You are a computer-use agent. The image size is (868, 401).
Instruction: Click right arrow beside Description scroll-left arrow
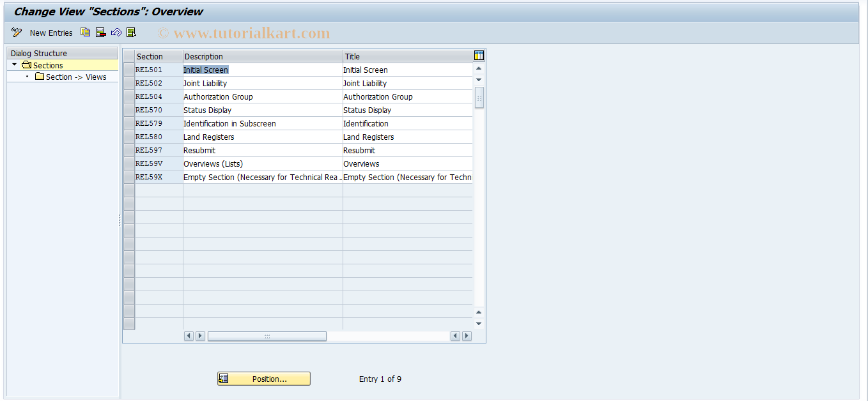click(x=200, y=336)
